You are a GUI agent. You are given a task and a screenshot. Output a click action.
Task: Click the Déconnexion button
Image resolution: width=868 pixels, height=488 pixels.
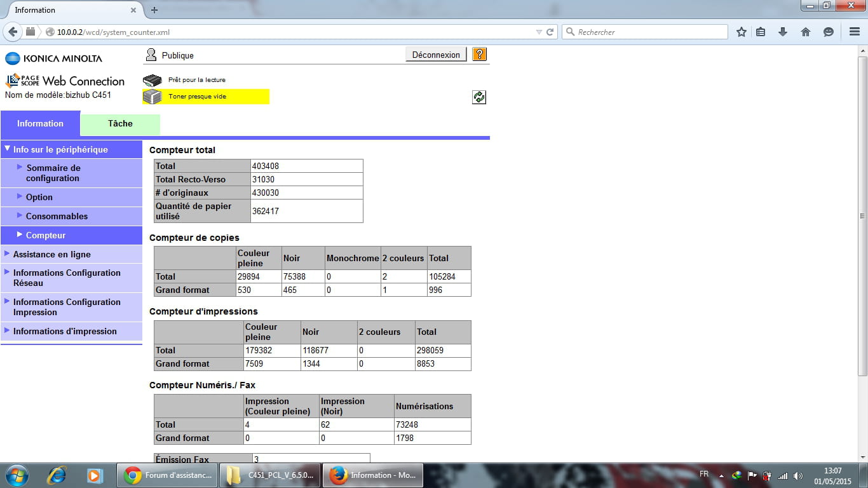436,55
